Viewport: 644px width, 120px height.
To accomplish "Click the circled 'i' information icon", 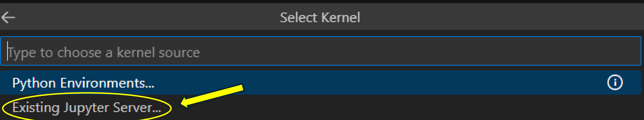I will point(615,83).
